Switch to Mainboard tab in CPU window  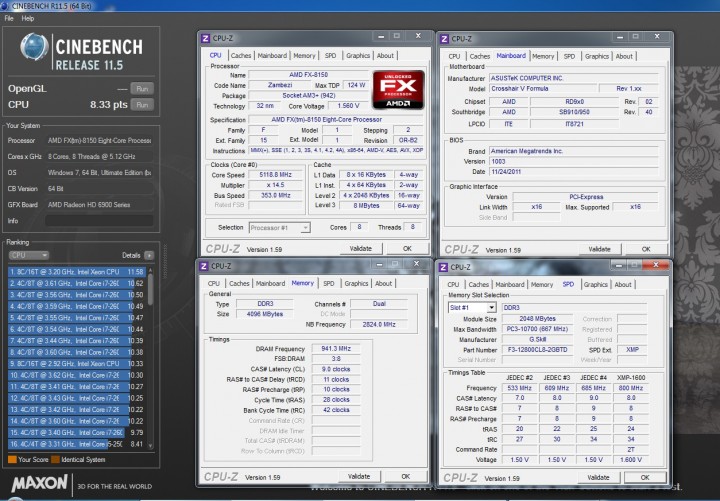pos(272,56)
